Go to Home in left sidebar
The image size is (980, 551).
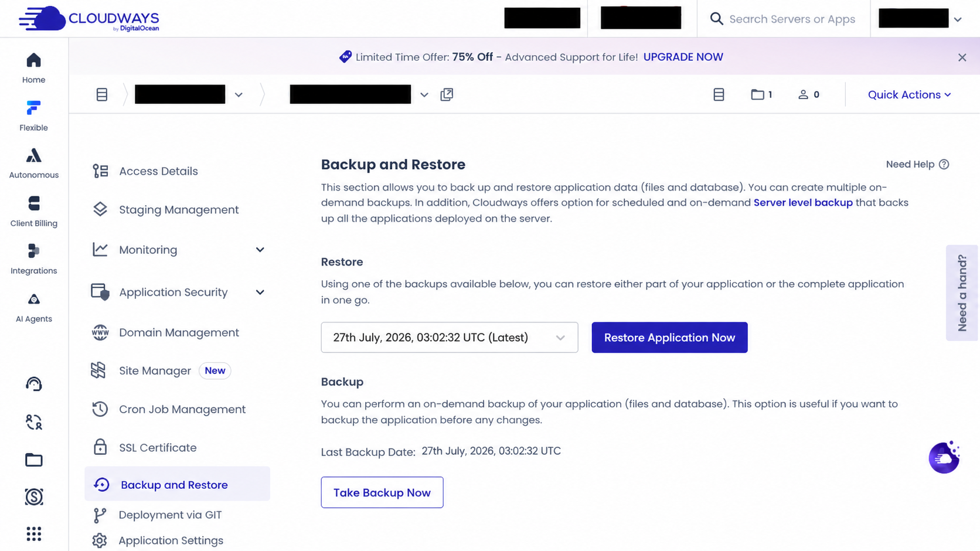(x=33, y=69)
